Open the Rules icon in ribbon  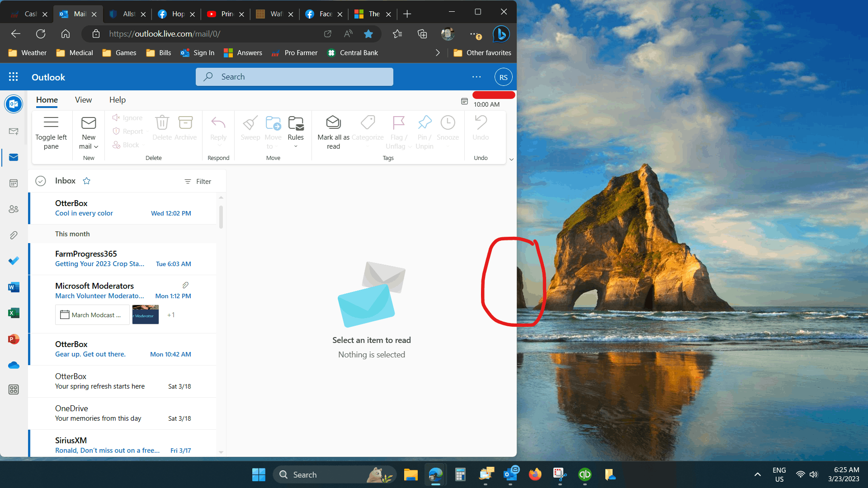296,122
